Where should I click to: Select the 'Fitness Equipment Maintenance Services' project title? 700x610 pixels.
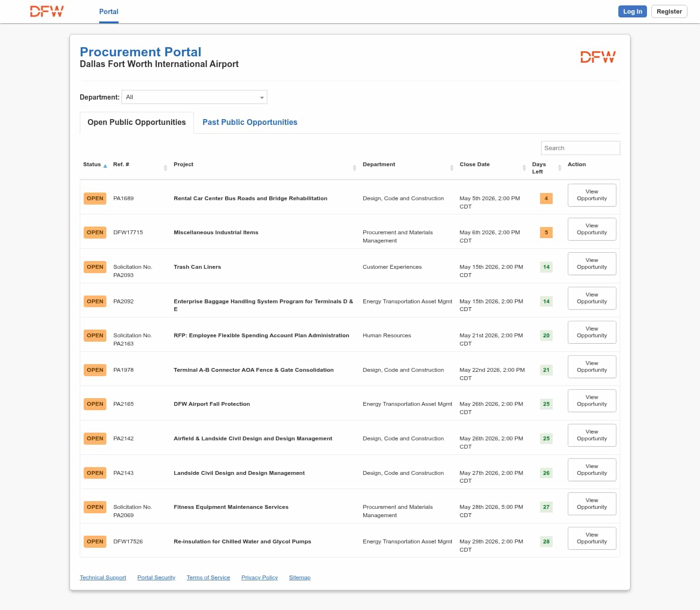coord(231,507)
